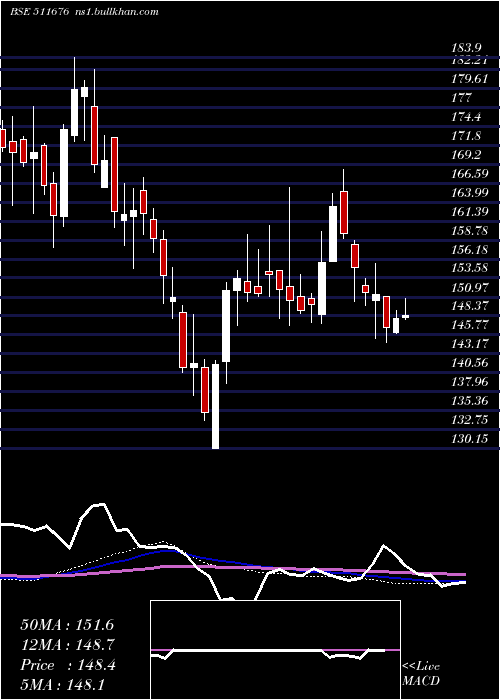The image size is (500, 700).
Task: Click the 183.9 price axis label
Action: point(467,48)
